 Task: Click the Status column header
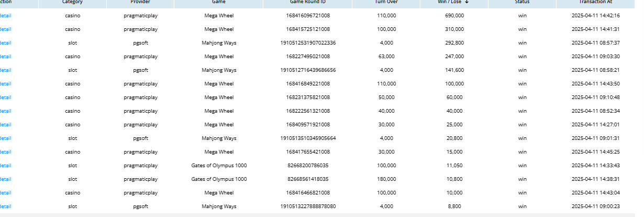coord(522,2)
